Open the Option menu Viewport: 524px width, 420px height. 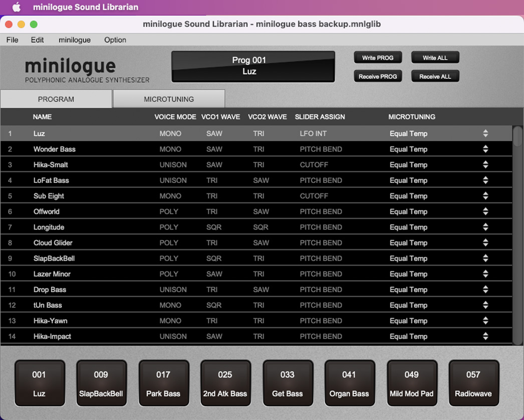pos(115,40)
